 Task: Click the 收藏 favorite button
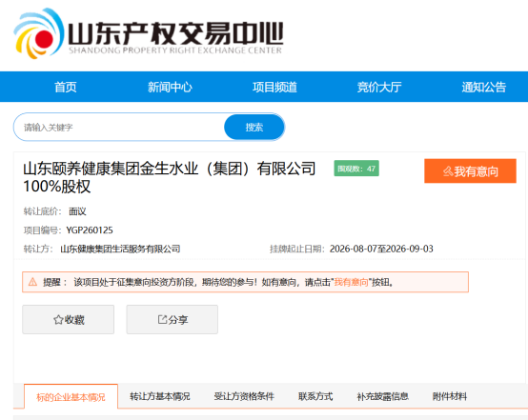69,319
